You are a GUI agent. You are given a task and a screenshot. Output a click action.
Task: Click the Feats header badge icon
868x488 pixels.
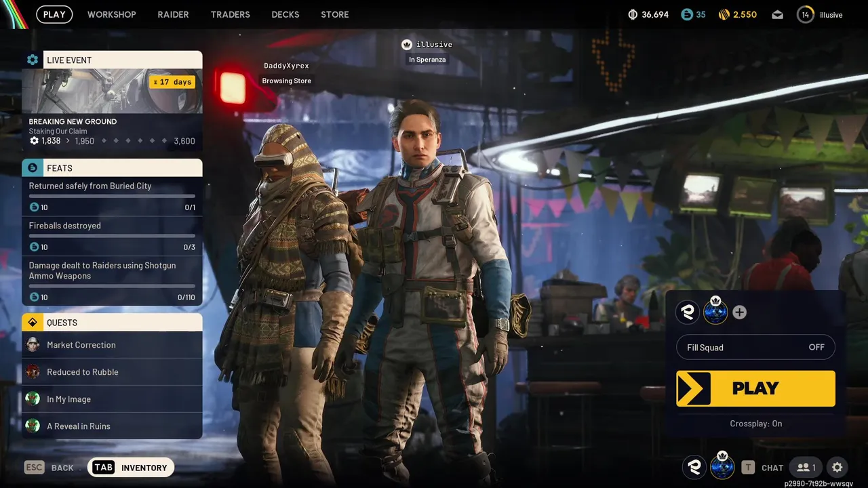(32, 167)
